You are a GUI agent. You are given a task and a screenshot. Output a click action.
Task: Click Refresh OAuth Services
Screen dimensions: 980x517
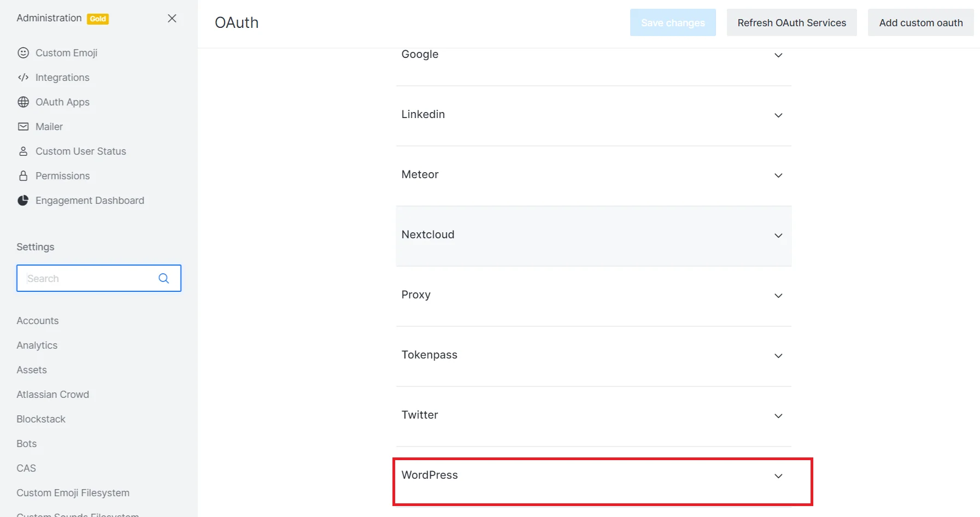(791, 22)
